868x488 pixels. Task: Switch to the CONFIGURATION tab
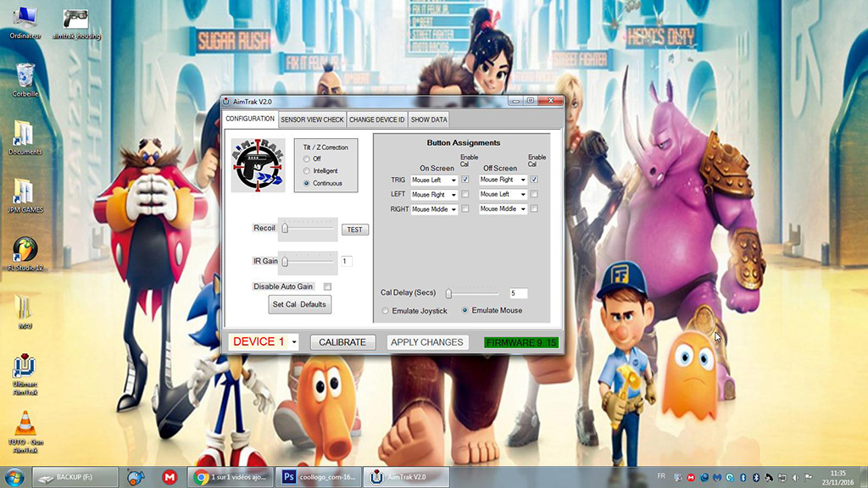pos(250,119)
